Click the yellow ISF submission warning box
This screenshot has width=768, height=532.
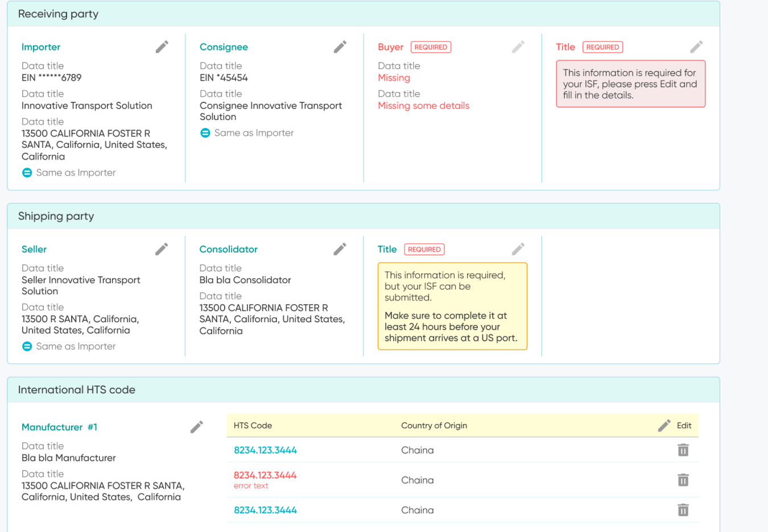click(x=452, y=306)
